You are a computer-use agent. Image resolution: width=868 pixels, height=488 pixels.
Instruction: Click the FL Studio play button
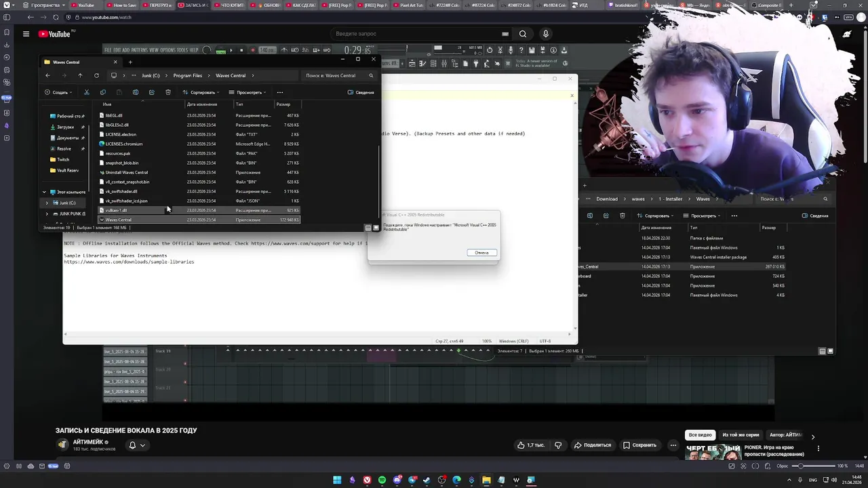coord(231,50)
